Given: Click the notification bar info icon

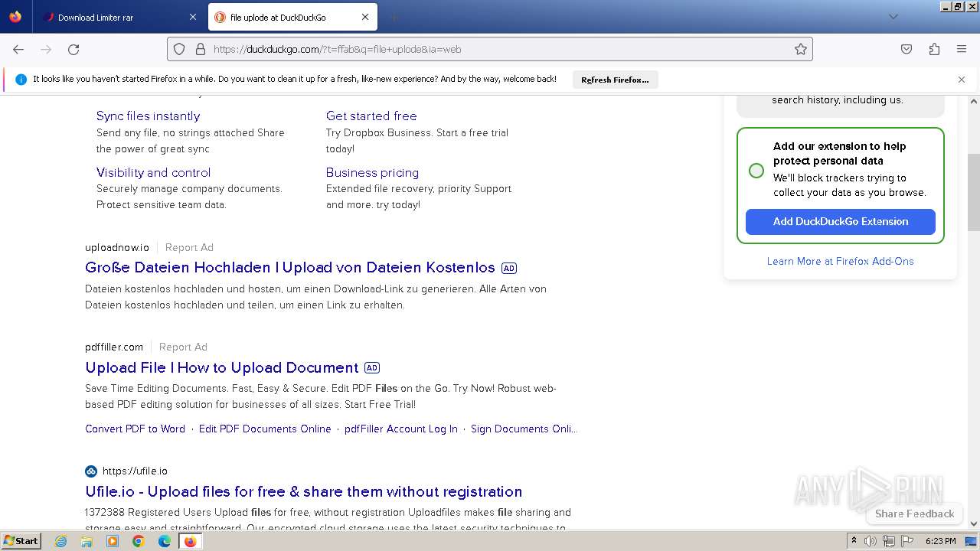Looking at the screenshot, I should pyautogui.click(x=21, y=80).
